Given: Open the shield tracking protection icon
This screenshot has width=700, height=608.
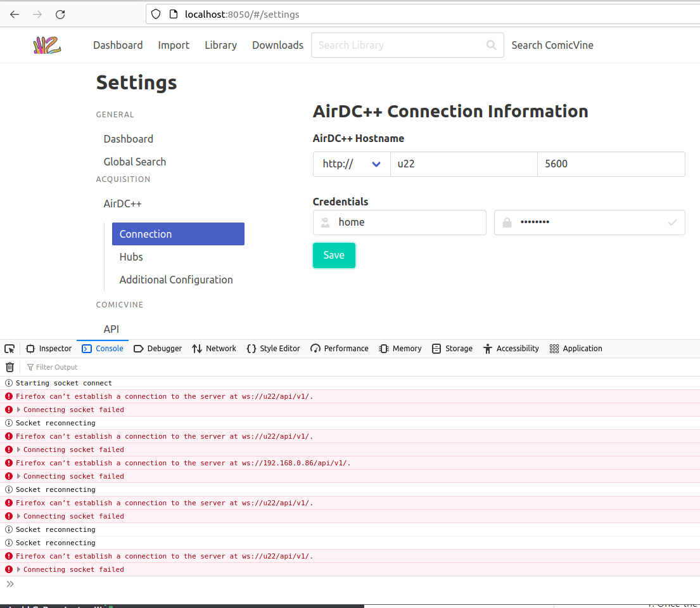Looking at the screenshot, I should (x=156, y=15).
